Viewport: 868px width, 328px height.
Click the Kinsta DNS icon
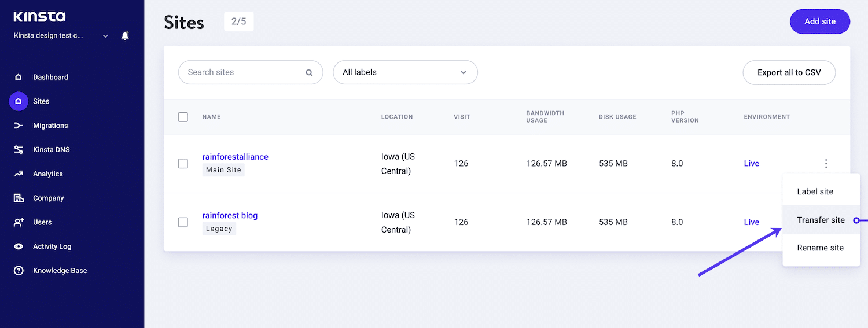(x=19, y=150)
